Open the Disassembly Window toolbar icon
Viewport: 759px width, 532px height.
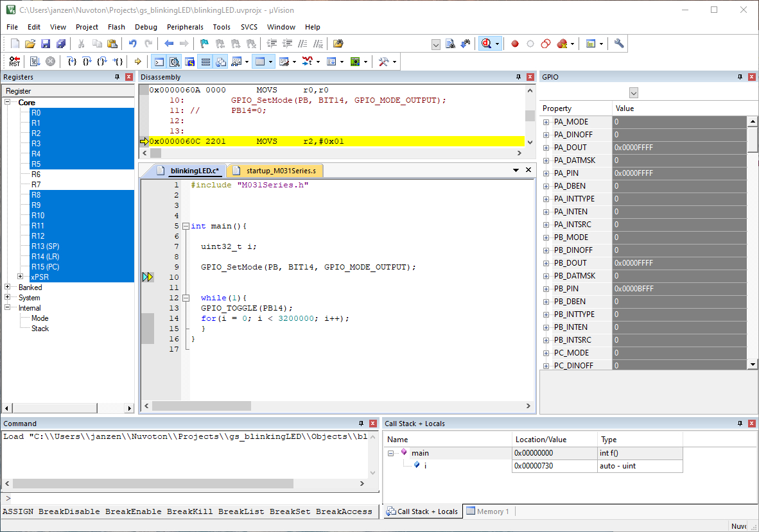point(174,61)
